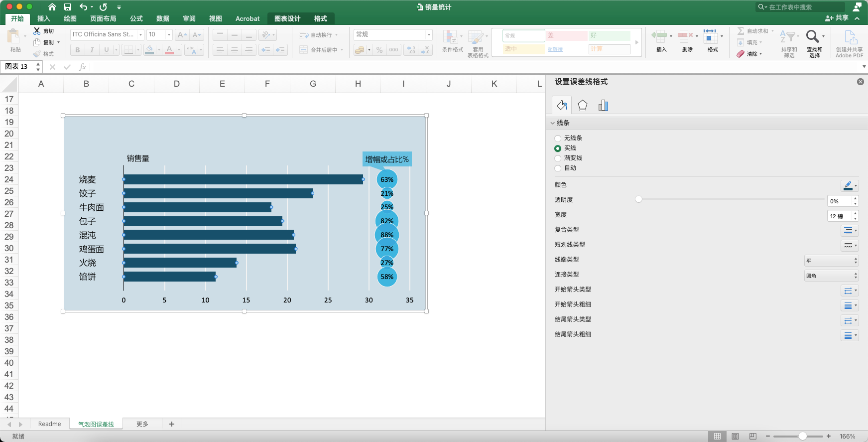Open join type dropdown (连接类型)
The height and width of the screenshot is (442, 868).
click(x=831, y=276)
